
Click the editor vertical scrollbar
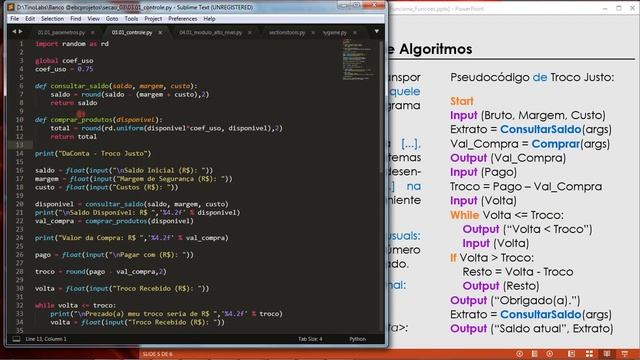coord(382,106)
